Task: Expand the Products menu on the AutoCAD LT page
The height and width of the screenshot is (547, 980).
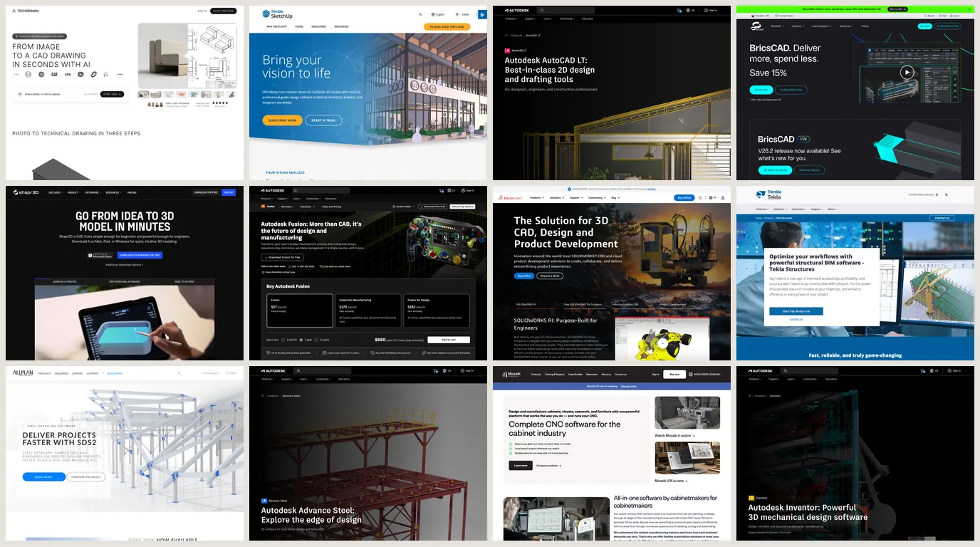Action: point(511,19)
